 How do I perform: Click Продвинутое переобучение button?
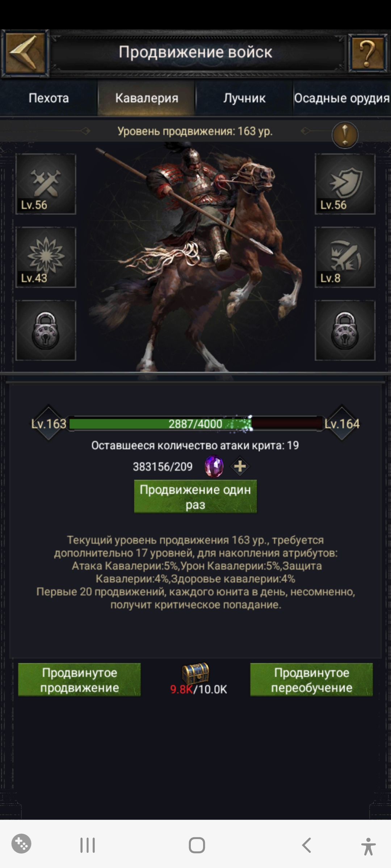click(311, 680)
